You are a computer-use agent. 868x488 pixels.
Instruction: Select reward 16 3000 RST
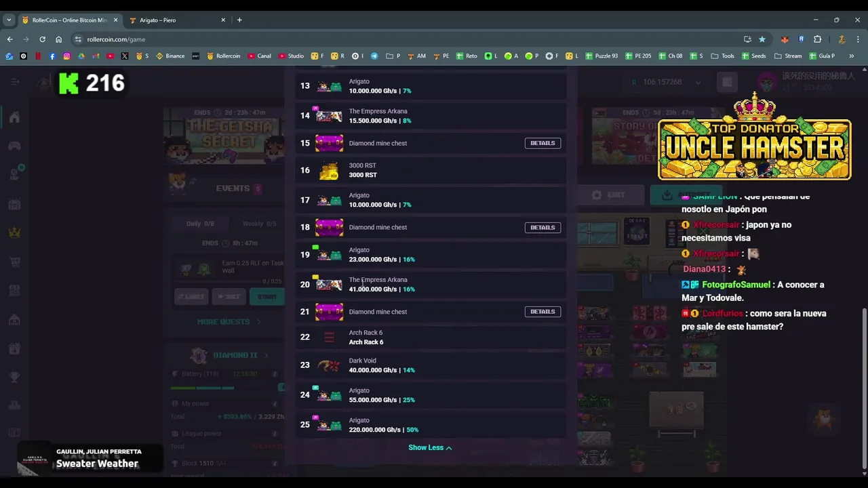[431, 171]
